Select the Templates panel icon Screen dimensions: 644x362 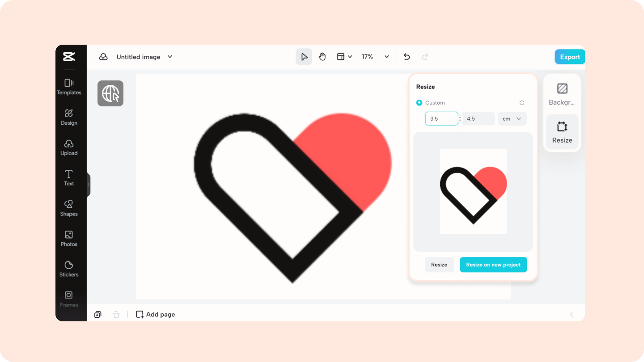pos(69,86)
